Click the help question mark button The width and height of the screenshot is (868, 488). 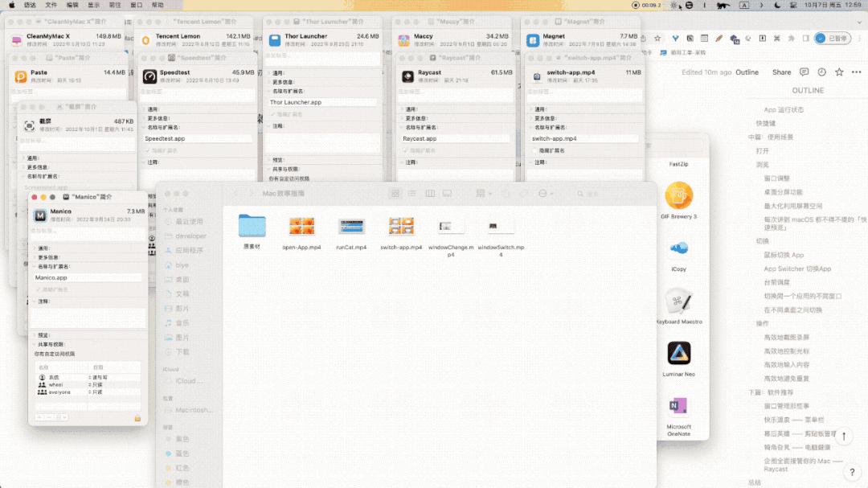coord(852,472)
